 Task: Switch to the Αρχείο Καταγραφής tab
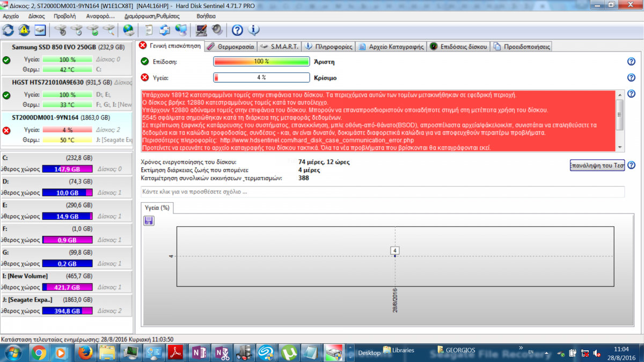(391, 47)
